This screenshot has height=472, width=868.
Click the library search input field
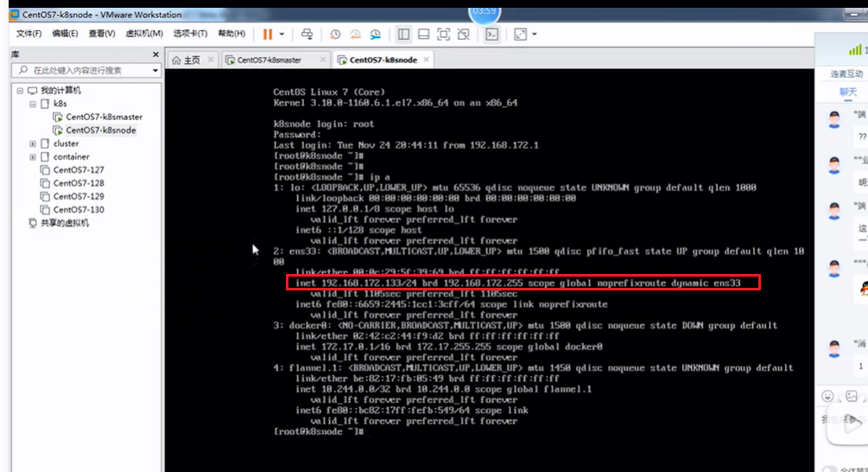[x=86, y=70]
